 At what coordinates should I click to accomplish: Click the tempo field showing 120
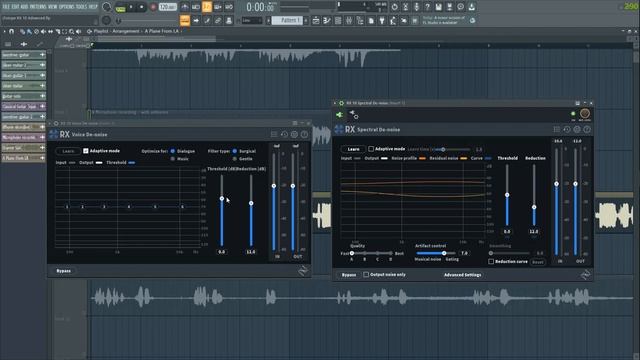click(x=167, y=7)
